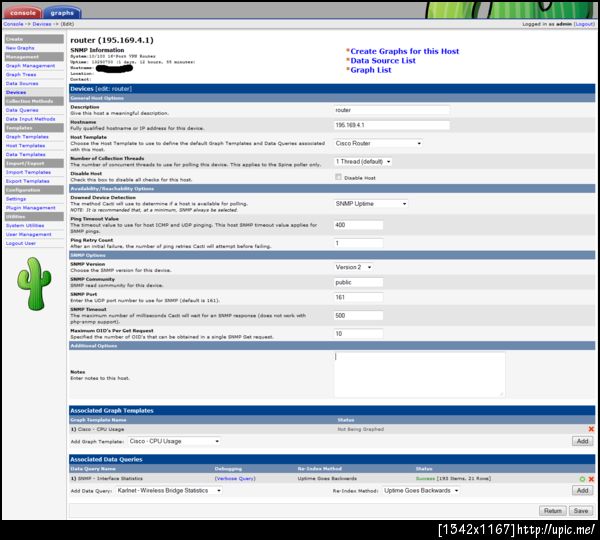This screenshot has width=600, height=540.
Task: Click inside the Notes text area
Action: click(x=419, y=375)
